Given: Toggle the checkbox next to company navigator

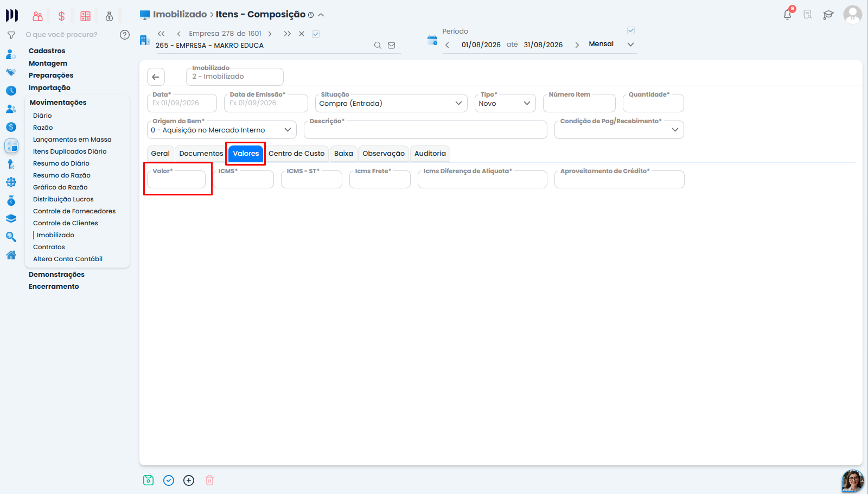Looking at the screenshot, I should point(316,34).
